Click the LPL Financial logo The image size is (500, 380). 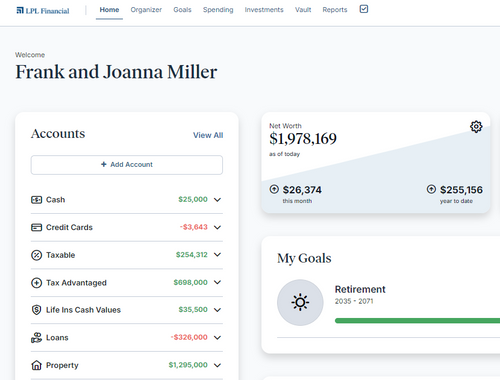click(x=43, y=11)
